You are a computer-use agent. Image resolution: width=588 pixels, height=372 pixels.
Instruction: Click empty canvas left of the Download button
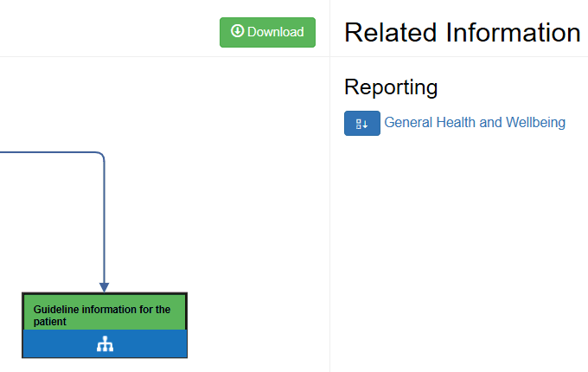click(112, 32)
